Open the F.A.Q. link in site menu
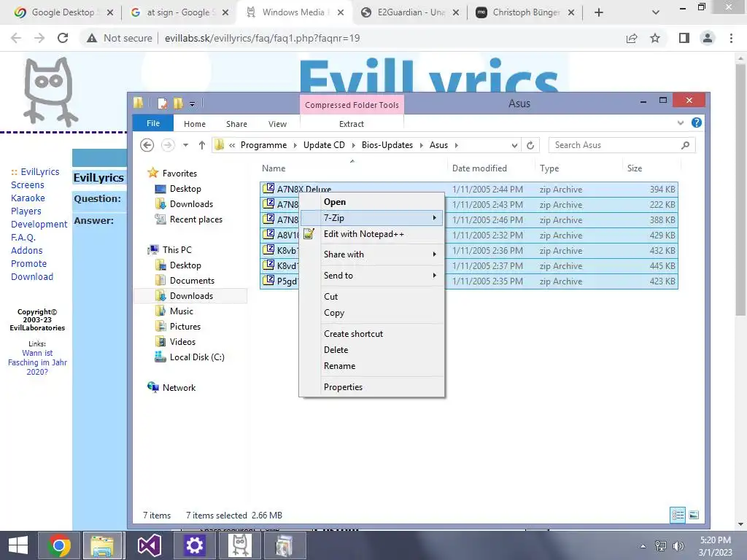The width and height of the screenshot is (747, 560). [23, 237]
